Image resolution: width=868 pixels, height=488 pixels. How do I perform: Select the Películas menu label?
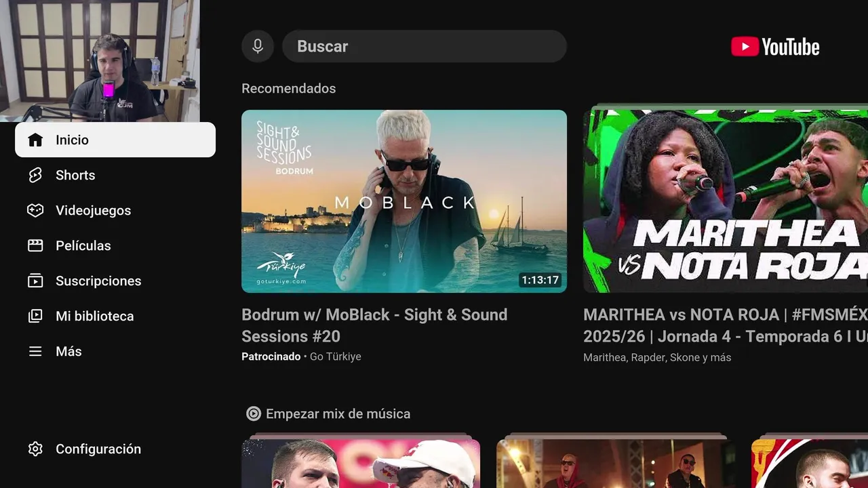tap(83, 245)
